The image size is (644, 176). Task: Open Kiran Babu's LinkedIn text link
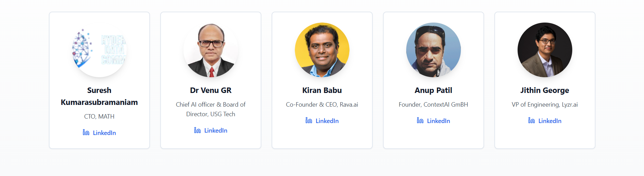(327, 121)
